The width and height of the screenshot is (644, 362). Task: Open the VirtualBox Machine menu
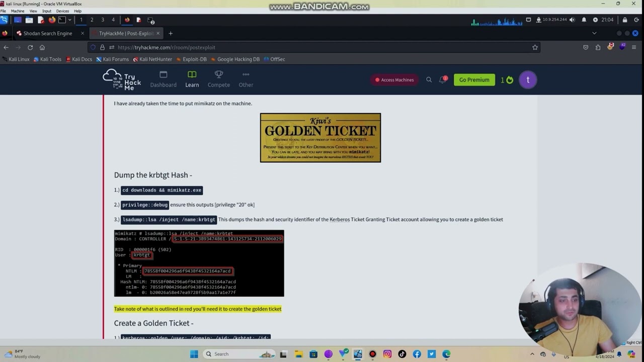pyautogui.click(x=18, y=11)
